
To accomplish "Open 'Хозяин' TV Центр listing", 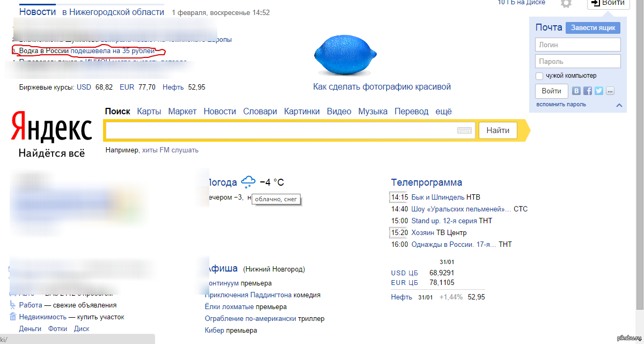I will click(424, 232).
